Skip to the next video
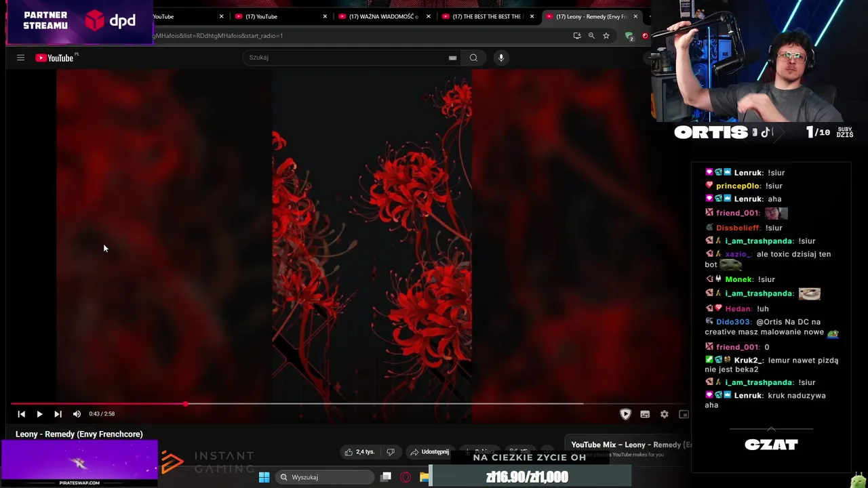 pyautogui.click(x=58, y=414)
